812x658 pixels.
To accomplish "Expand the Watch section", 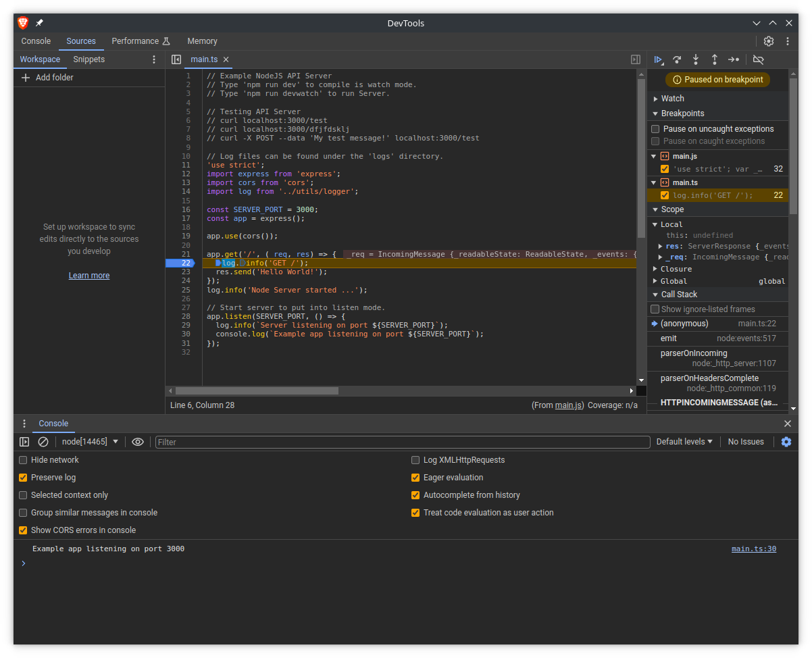I will 672,99.
